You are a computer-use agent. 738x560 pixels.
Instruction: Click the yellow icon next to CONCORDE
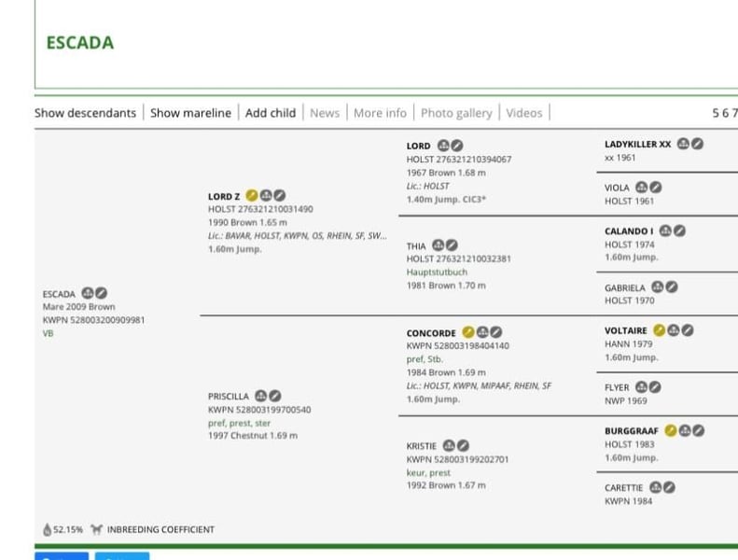(x=468, y=332)
